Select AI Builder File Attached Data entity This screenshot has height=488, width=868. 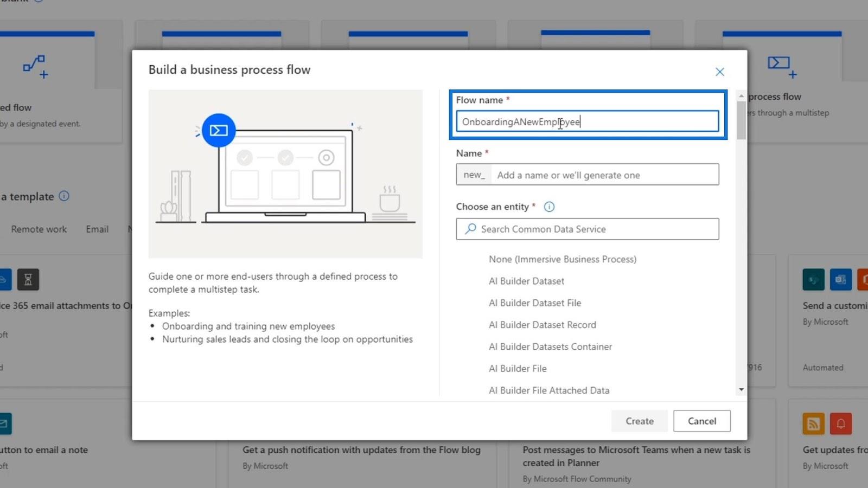point(549,390)
